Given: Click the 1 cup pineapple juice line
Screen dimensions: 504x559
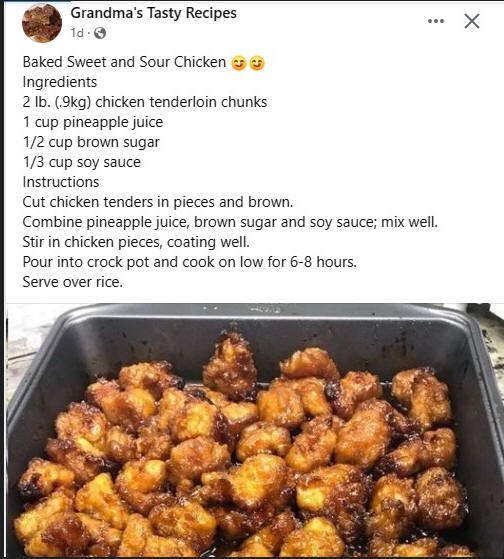Looking at the screenshot, I should [x=93, y=122].
